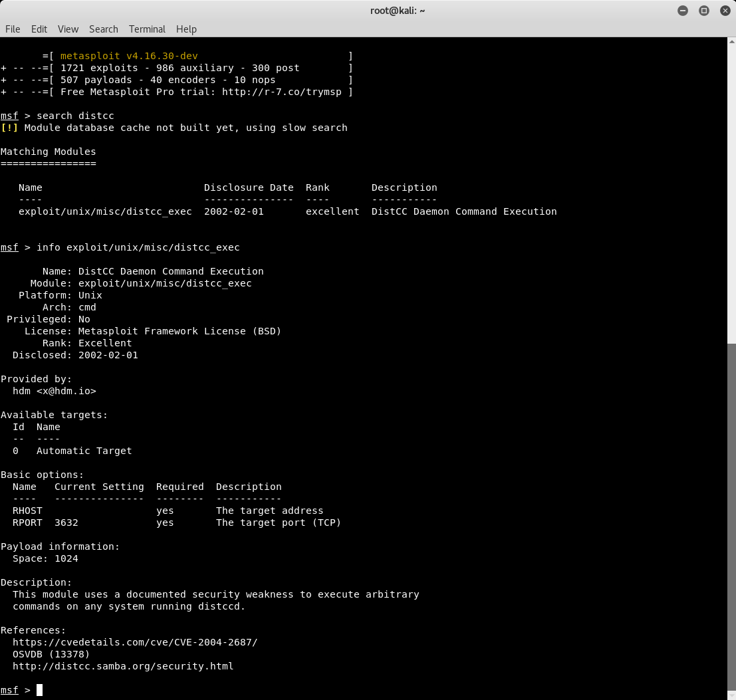Click the 'search distcc' command text
This screenshot has width=736, height=700.
click(x=75, y=116)
